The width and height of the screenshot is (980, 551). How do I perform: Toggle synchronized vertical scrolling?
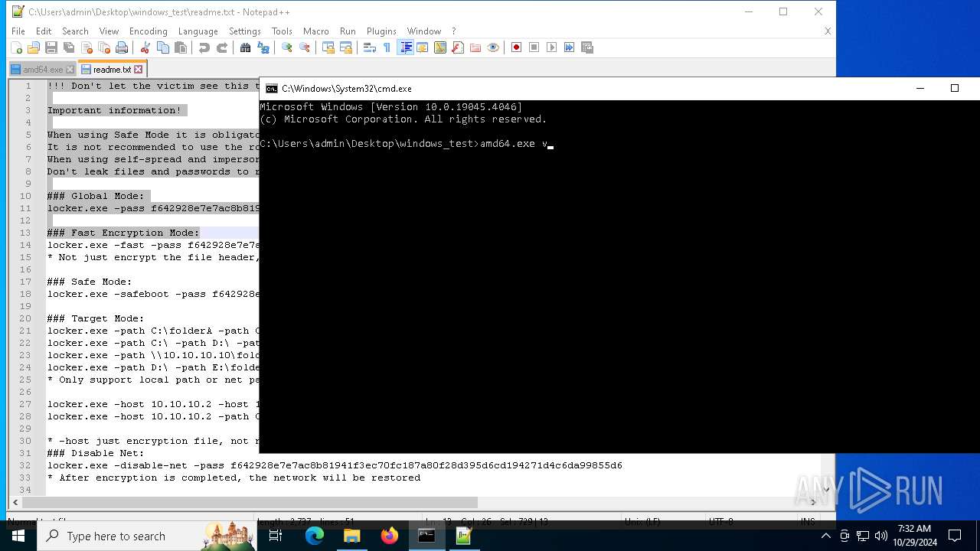pos(328,47)
